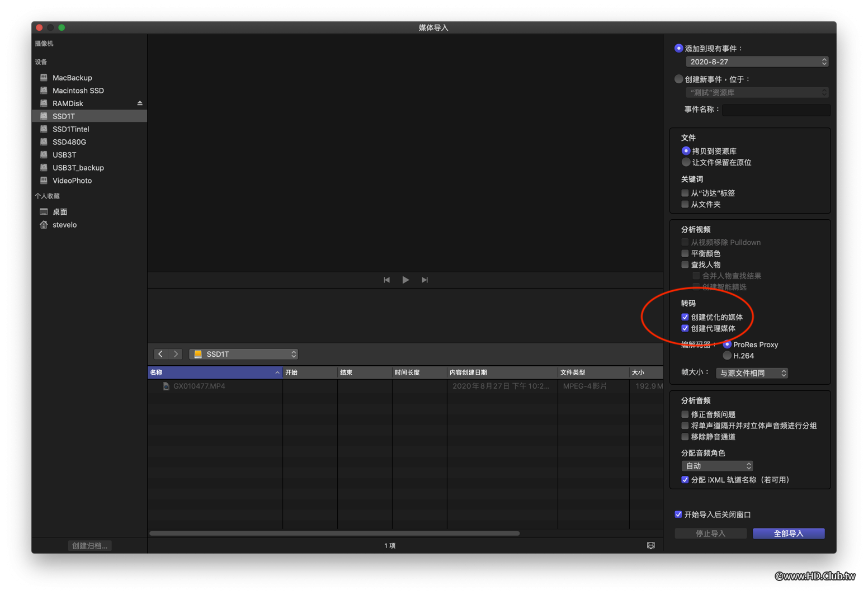Switch to filmstrip view
Image resolution: width=868 pixels, height=595 pixels.
651,545
